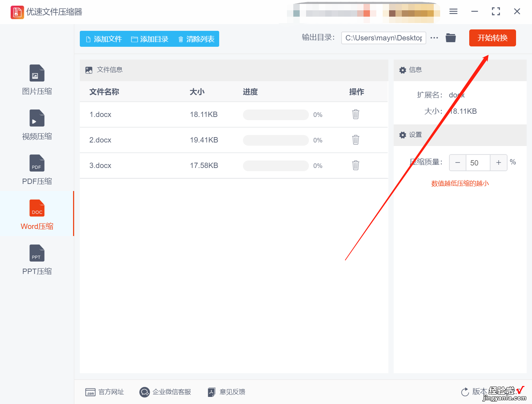Open the PDF压缩 section

pos(37,170)
